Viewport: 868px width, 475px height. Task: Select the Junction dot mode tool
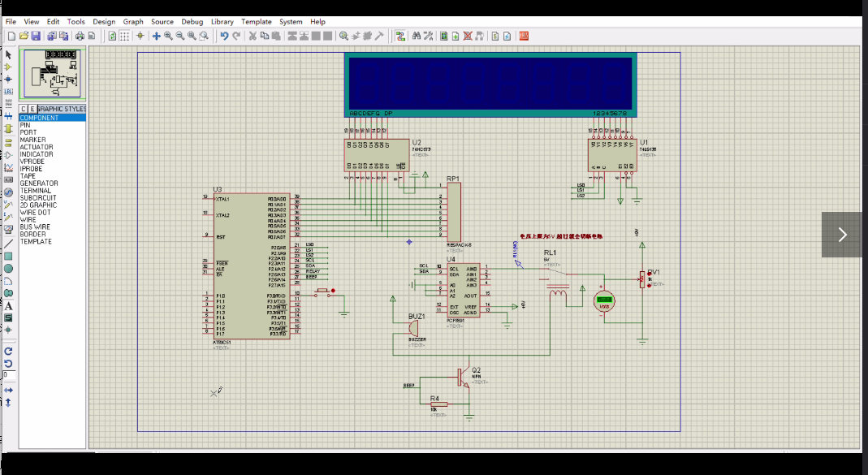8,80
